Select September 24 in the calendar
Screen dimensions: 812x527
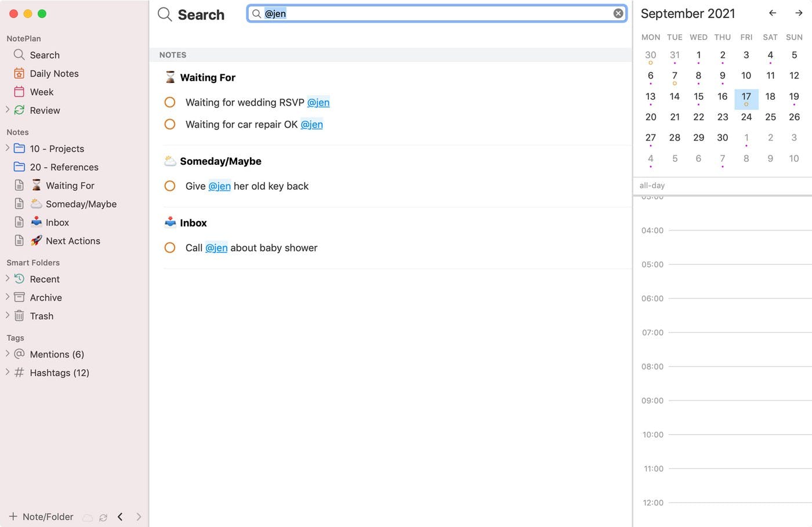746,117
